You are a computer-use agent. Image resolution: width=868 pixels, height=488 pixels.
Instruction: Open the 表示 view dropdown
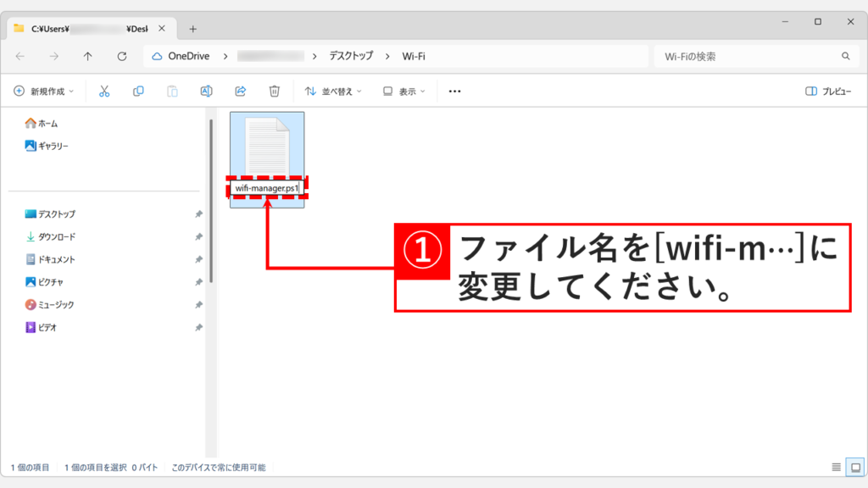tap(399, 90)
